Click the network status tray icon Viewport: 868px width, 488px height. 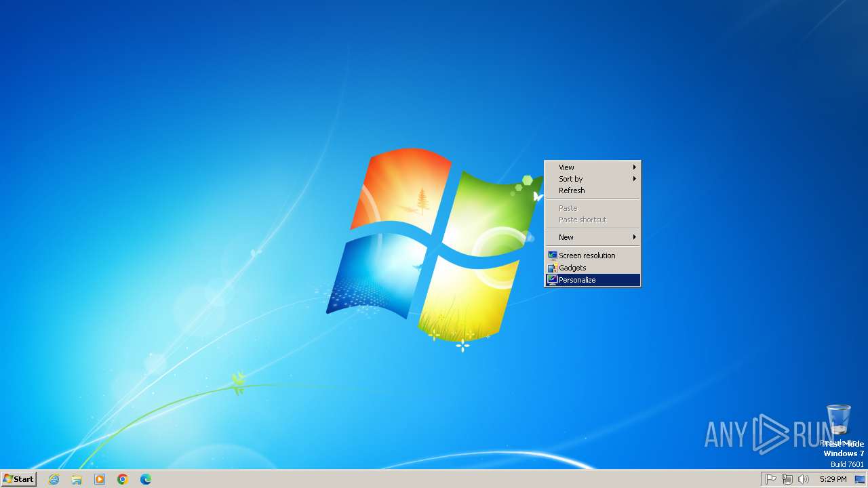(x=787, y=479)
